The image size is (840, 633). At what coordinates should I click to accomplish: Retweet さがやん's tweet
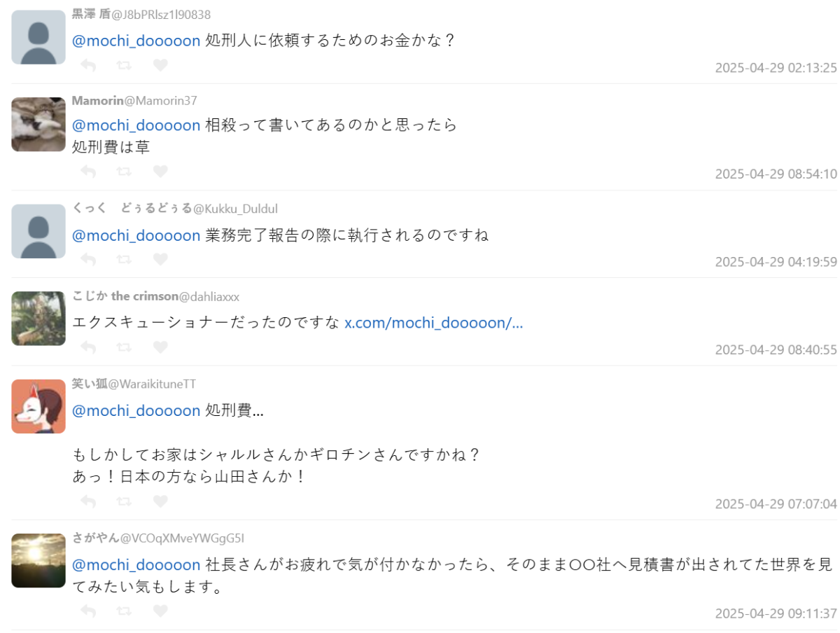(x=125, y=611)
